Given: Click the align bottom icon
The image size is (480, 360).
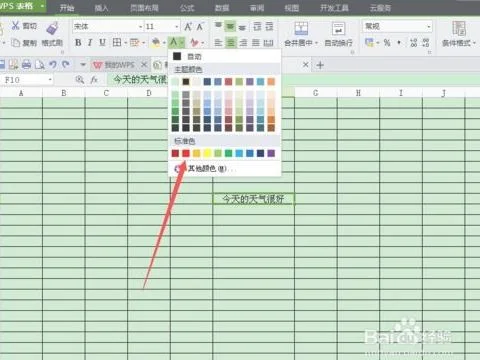Looking at the screenshot, I should tap(242, 27).
